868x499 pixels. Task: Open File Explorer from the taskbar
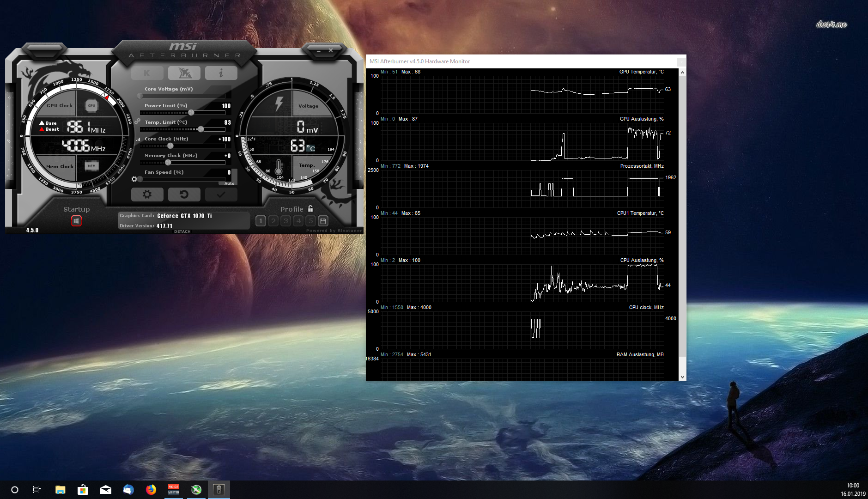60,490
